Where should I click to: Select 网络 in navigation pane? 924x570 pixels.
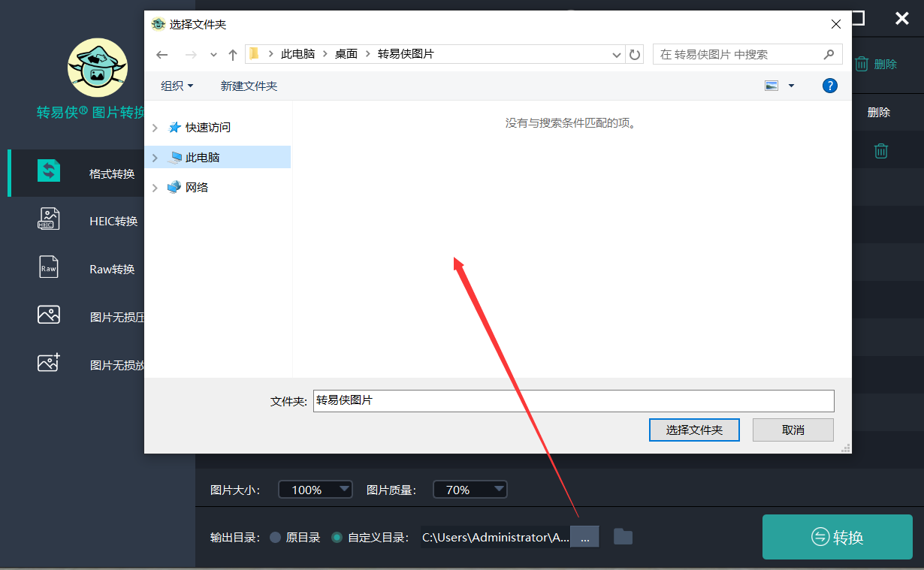197,187
